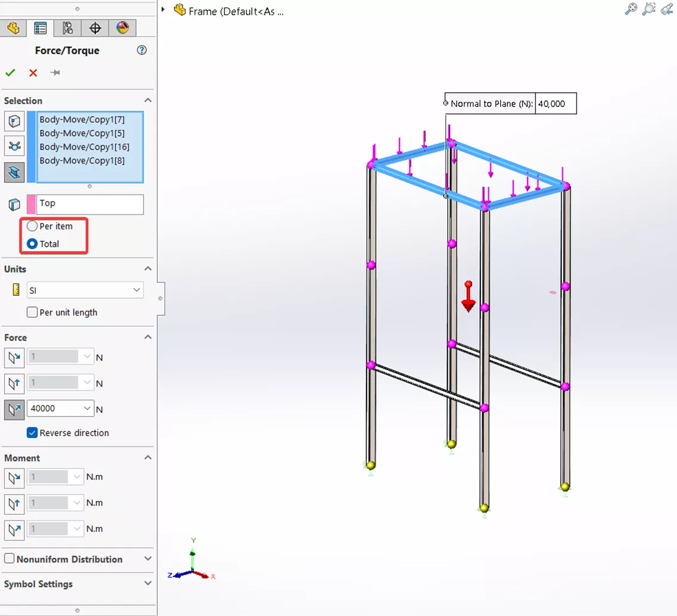Enable the Per unit length checkbox
The image size is (677, 616).
click(x=32, y=312)
